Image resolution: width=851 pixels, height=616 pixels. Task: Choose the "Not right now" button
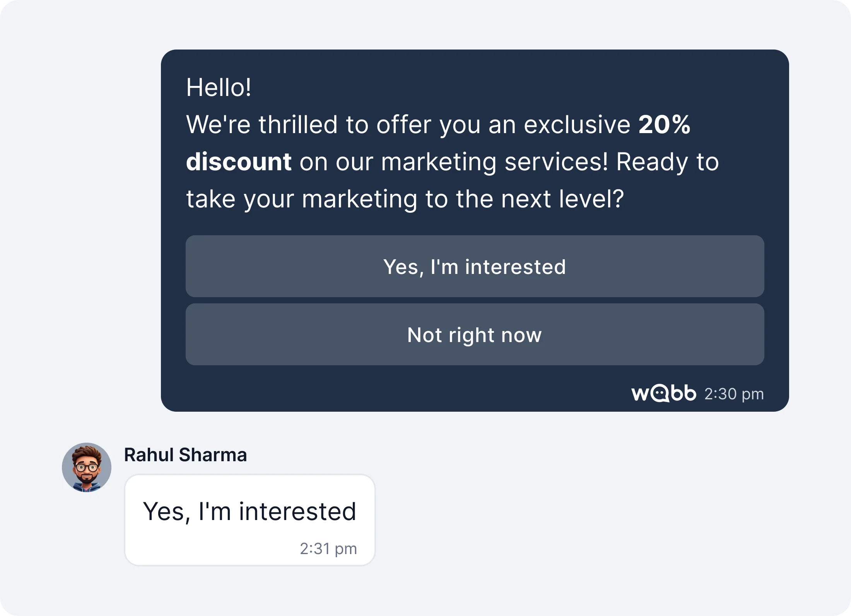point(475,335)
